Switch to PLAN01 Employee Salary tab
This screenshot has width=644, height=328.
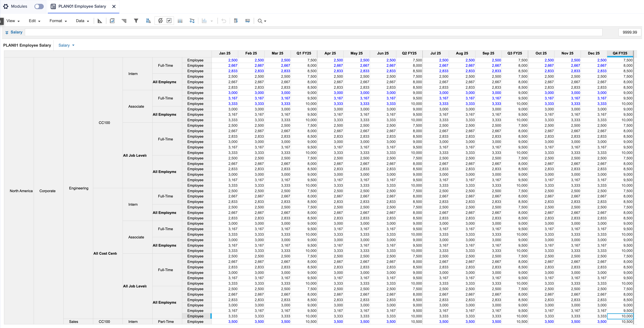point(82,6)
